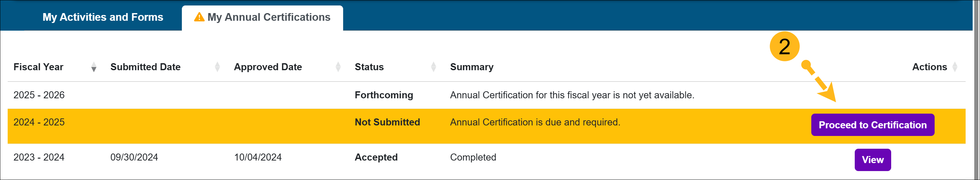Click the Summary column header
Screen dimensions: 980x180
pyautogui.click(x=472, y=67)
